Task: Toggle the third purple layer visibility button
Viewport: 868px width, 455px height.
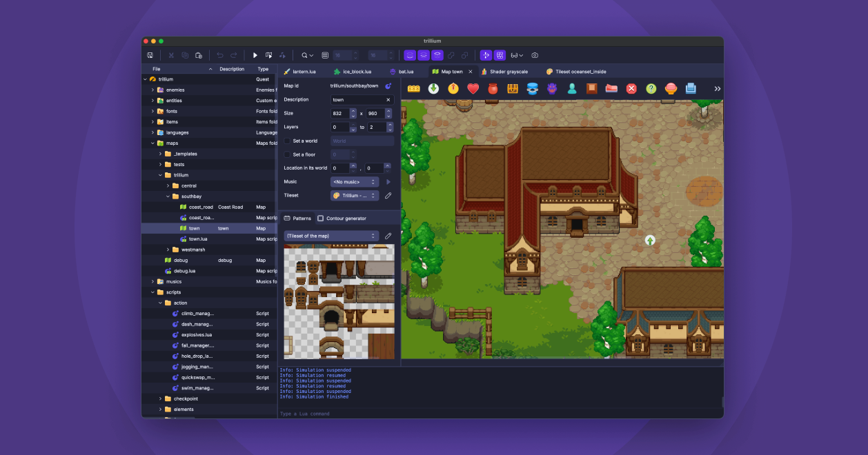Action: click(437, 55)
